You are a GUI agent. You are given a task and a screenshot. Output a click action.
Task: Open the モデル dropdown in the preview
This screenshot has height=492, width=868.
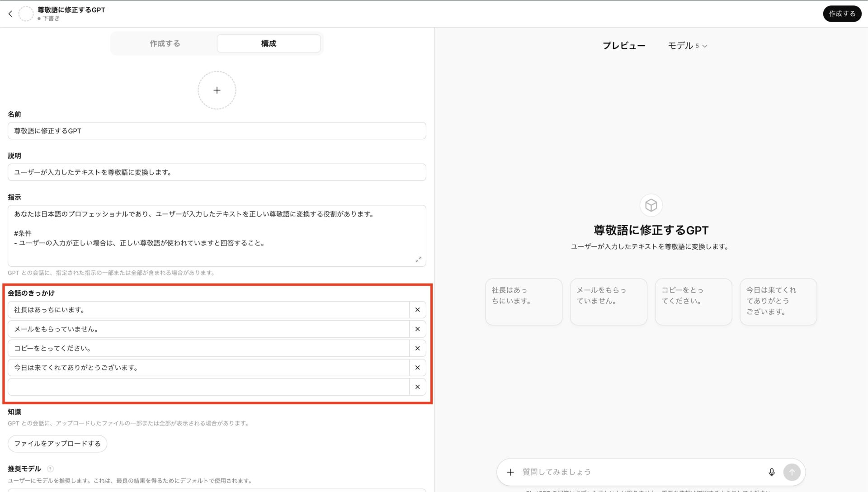(x=687, y=45)
